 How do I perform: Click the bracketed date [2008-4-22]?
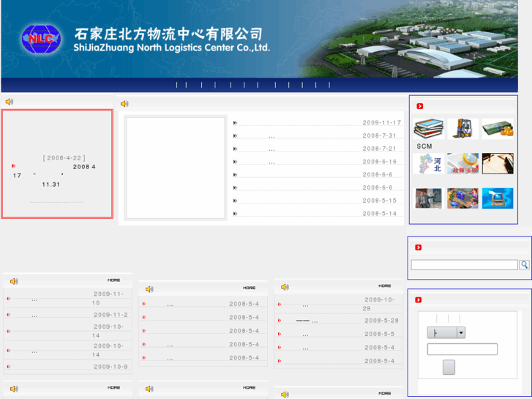64,158
